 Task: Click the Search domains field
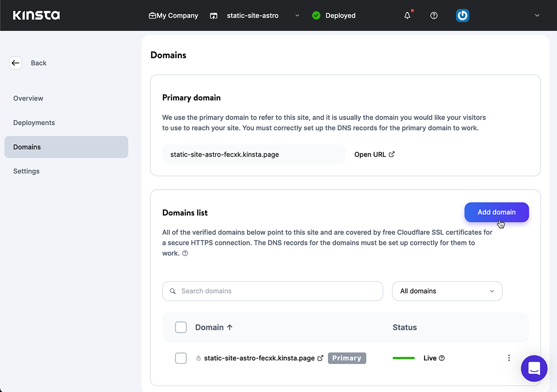272,291
